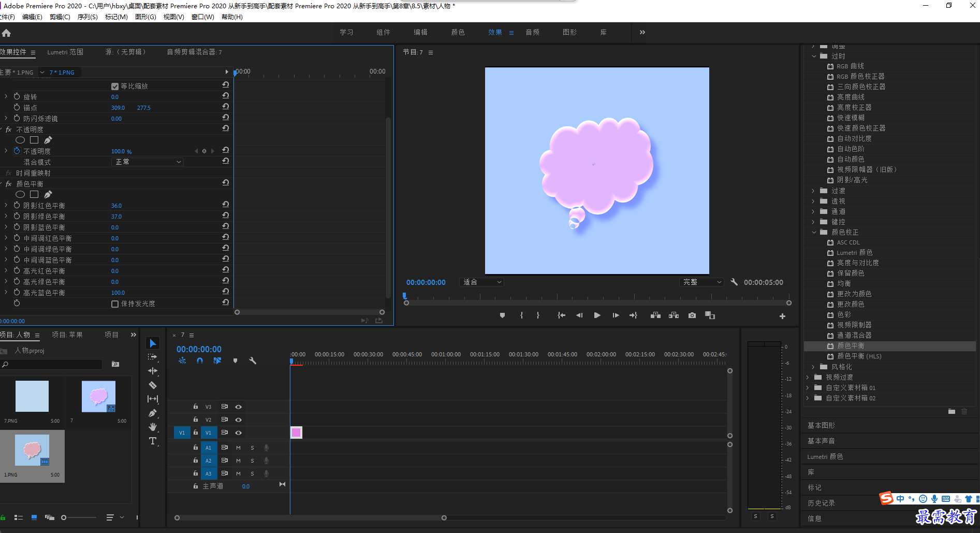Select the Slip tool
The image size is (980, 533).
153,399
